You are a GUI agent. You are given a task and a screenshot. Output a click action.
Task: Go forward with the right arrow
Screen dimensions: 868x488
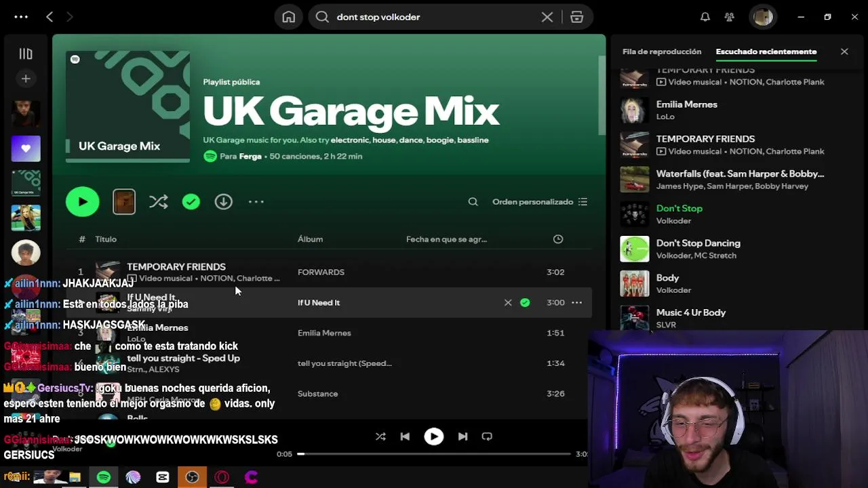(69, 17)
